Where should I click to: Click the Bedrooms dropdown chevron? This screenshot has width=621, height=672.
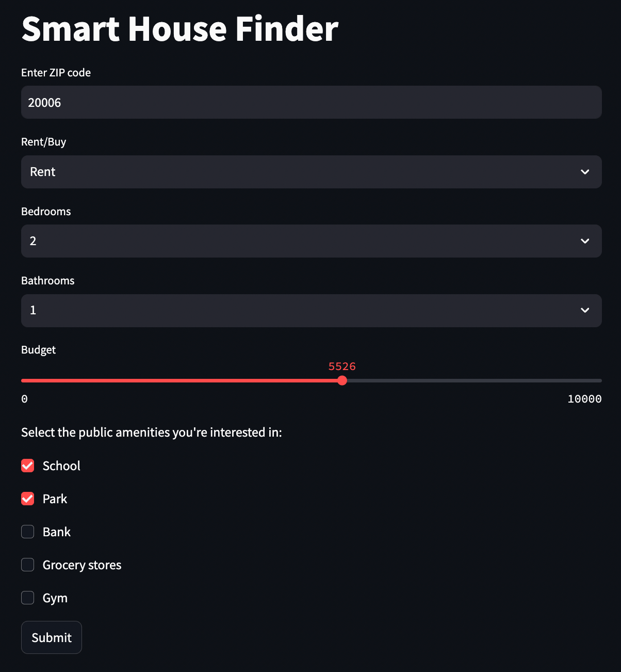tap(585, 241)
